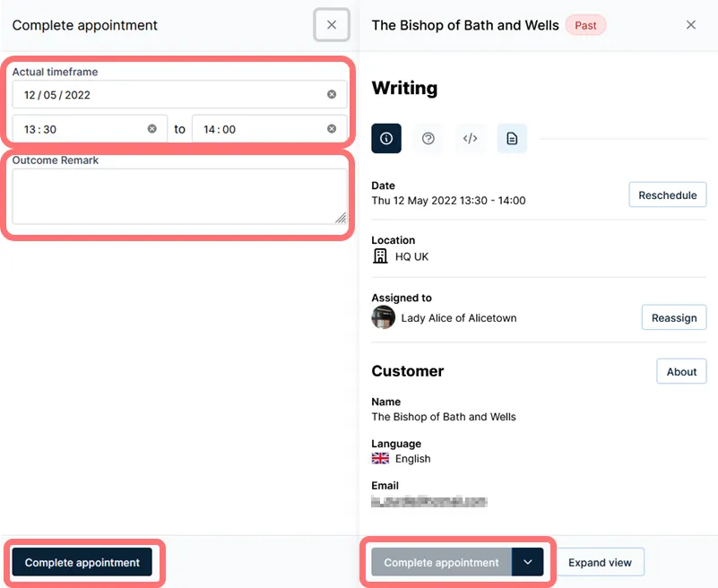Click the Outcome Remark label

(x=56, y=160)
